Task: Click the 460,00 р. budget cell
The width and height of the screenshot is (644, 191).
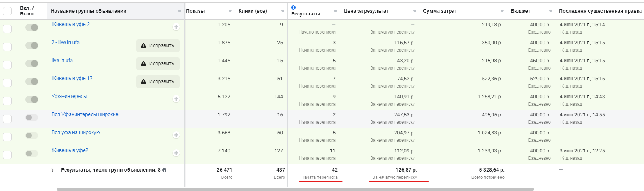Action: 540,61
